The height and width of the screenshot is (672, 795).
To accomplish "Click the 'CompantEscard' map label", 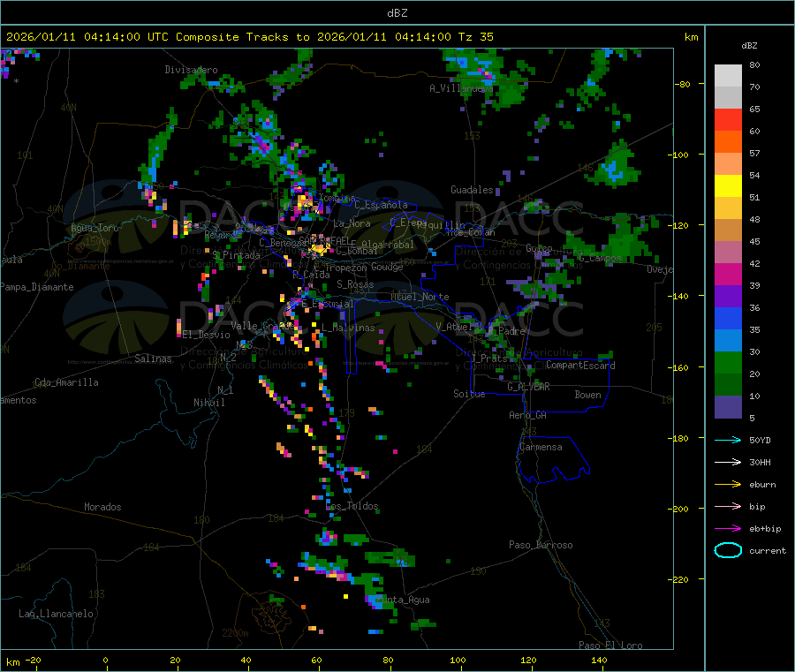I will tap(580, 366).
